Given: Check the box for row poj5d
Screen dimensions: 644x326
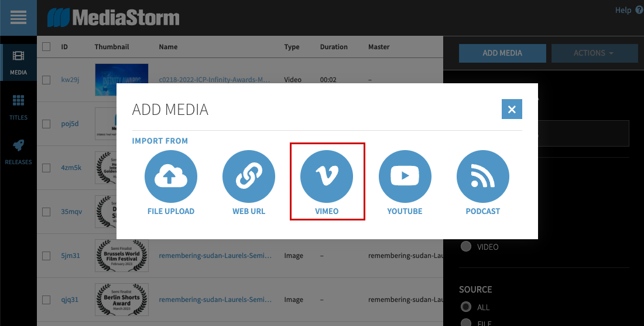Looking at the screenshot, I should tap(46, 124).
